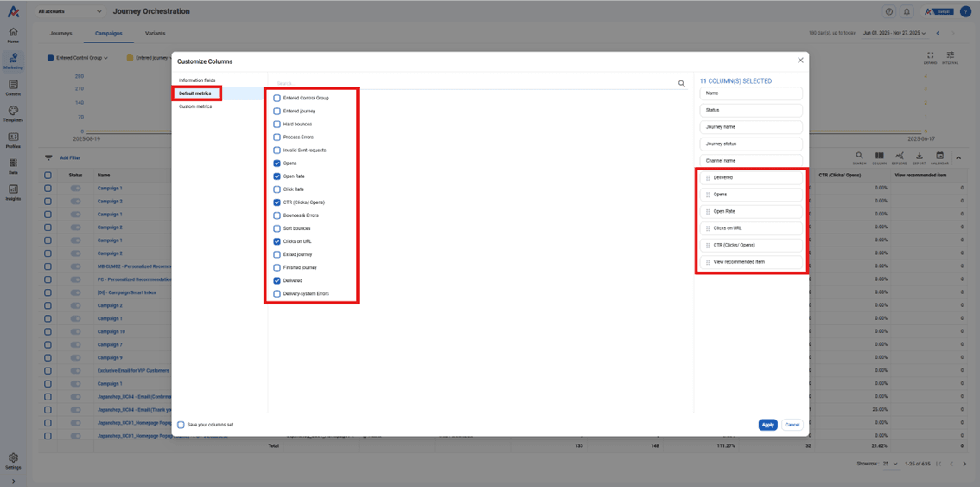Click the Export icon in table toolbar
The width and height of the screenshot is (980, 487).
(920, 157)
